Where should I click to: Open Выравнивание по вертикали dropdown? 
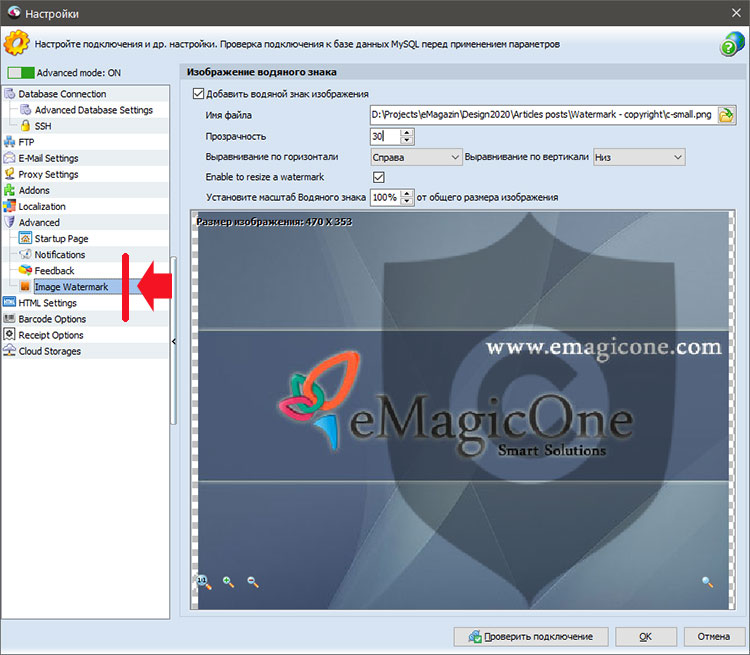tap(639, 157)
